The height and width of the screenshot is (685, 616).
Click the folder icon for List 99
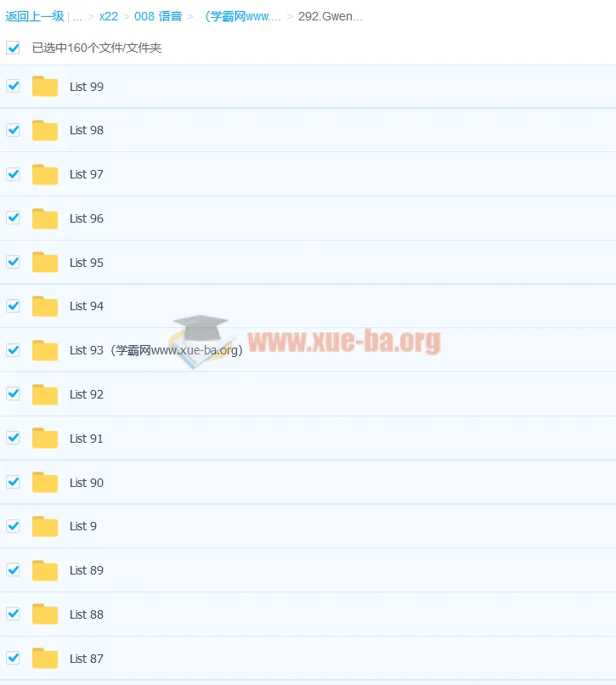45,87
